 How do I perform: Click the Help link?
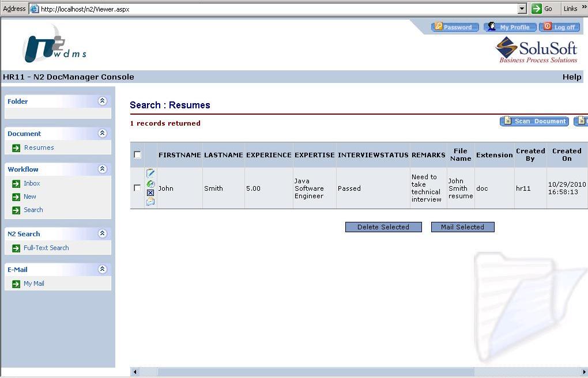click(572, 77)
